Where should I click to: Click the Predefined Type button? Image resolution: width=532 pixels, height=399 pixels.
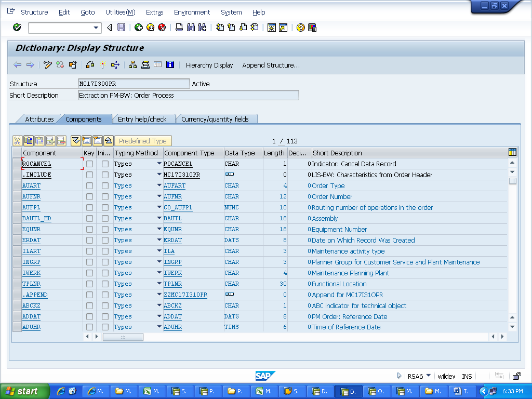click(x=143, y=141)
